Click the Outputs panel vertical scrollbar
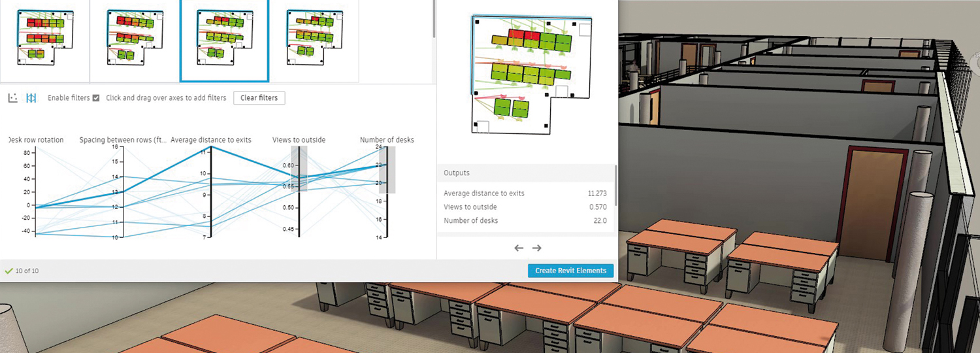980x353 pixels. click(x=615, y=186)
